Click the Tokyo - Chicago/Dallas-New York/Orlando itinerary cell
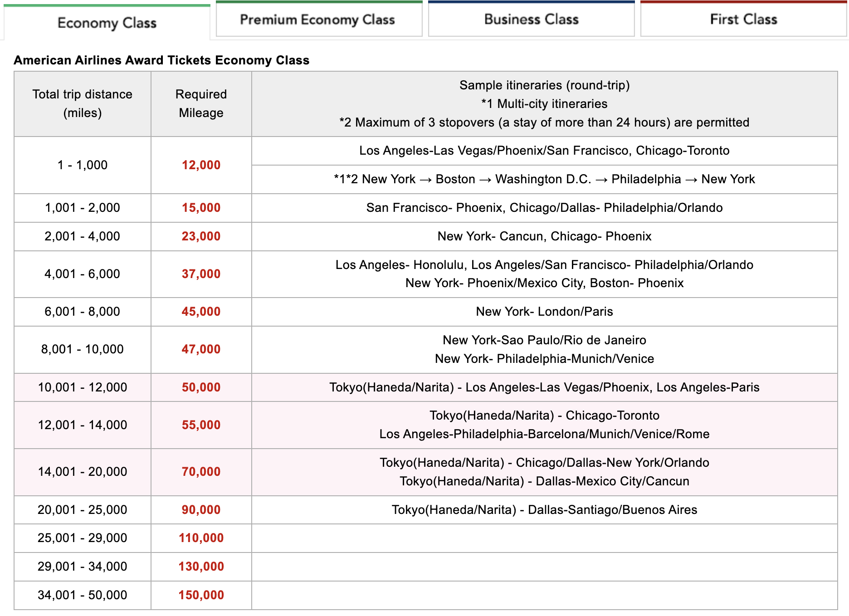The width and height of the screenshot is (849, 616). click(x=544, y=472)
